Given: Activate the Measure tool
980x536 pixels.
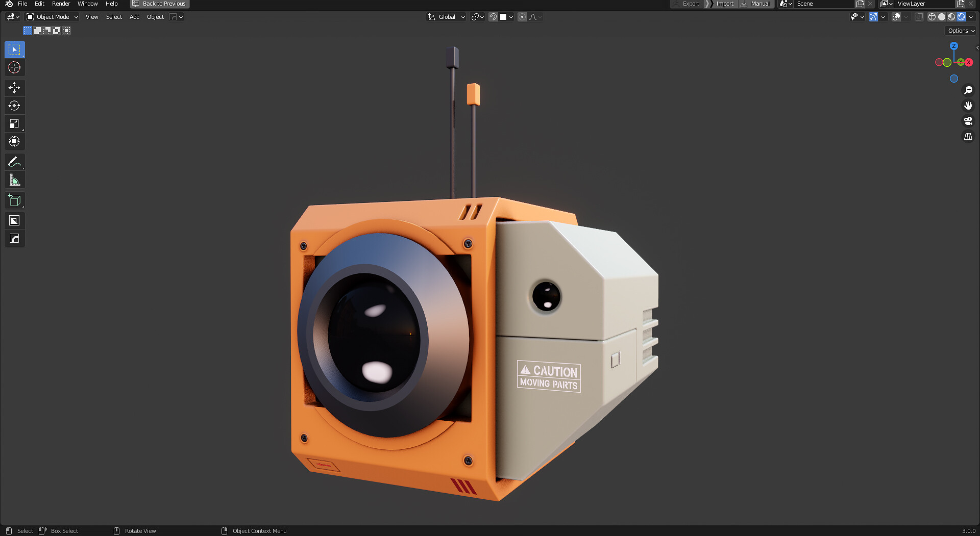Looking at the screenshot, I should [14, 180].
